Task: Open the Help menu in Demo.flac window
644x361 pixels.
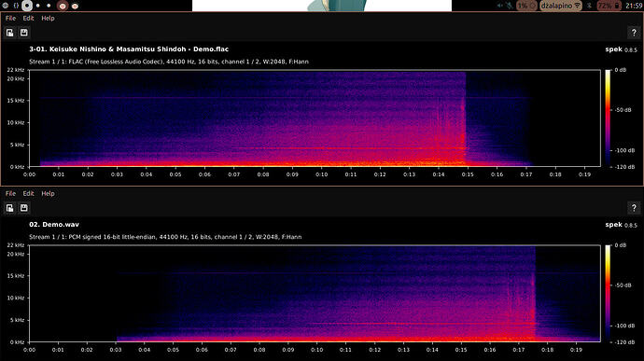Action: pos(48,18)
